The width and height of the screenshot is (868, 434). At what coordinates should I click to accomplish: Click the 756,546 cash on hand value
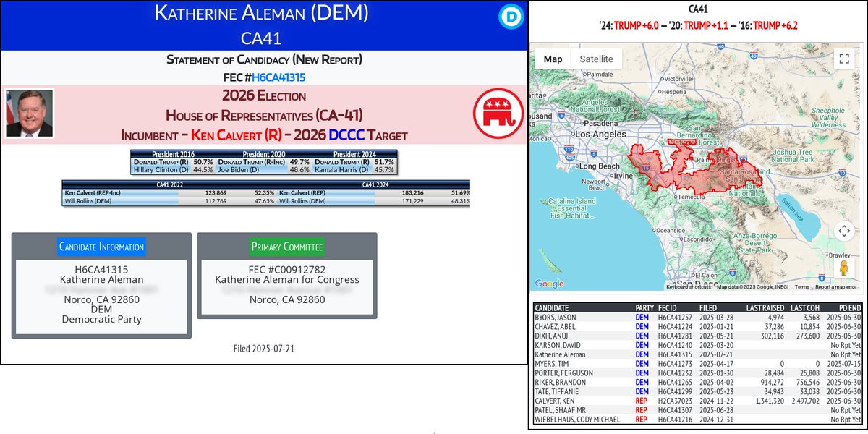tap(807, 382)
